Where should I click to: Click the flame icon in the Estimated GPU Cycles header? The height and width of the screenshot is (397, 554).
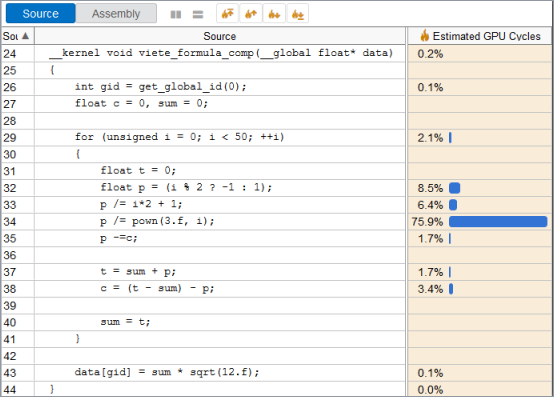click(x=424, y=36)
